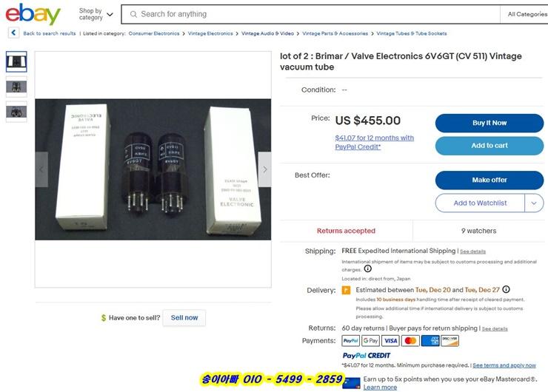
Task: Open delivery estimate info icon
Action: coord(506,289)
